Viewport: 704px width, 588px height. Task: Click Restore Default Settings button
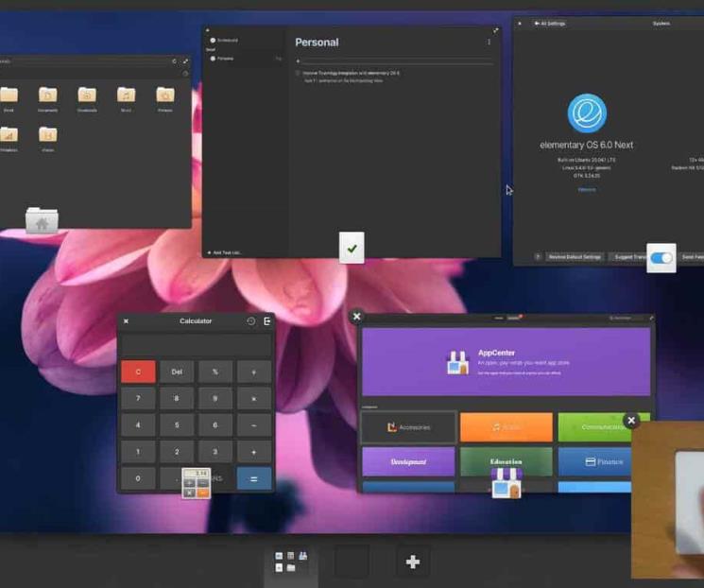pyautogui.click(x=575, y=257)
